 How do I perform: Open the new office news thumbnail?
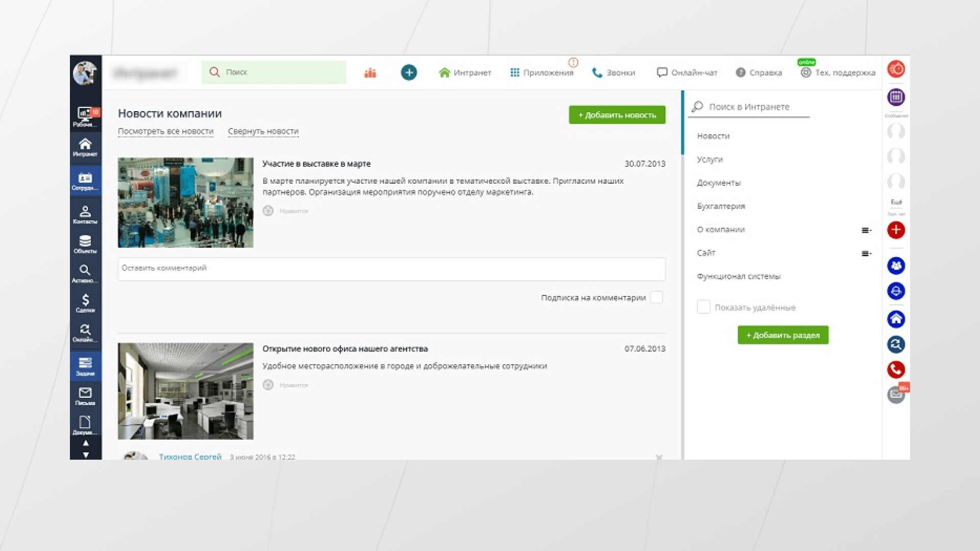[186, 391]
